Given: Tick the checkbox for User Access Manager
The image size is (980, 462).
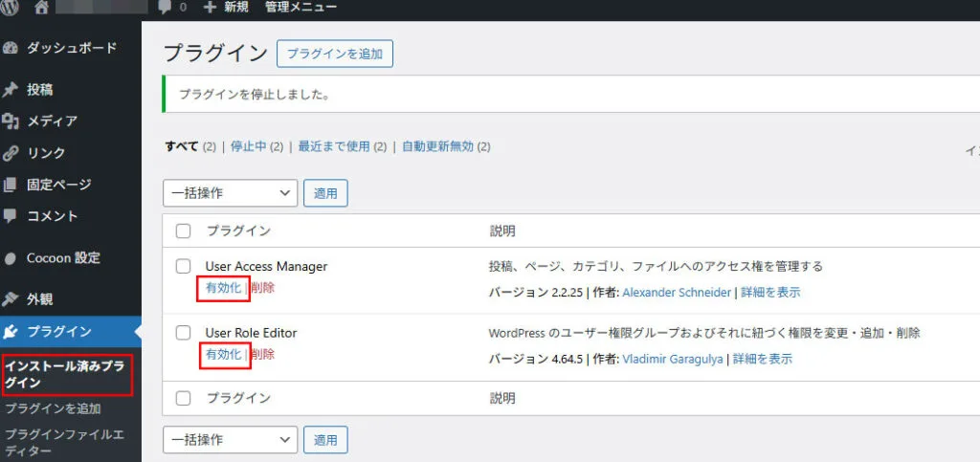Looking at the screenshot, I should 184,266.
